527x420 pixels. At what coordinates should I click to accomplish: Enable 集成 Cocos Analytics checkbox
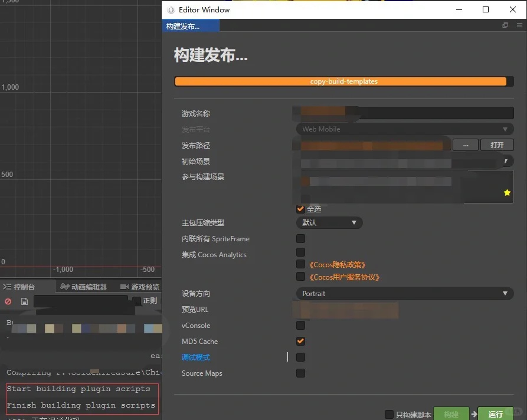click(x=300, y=252)
